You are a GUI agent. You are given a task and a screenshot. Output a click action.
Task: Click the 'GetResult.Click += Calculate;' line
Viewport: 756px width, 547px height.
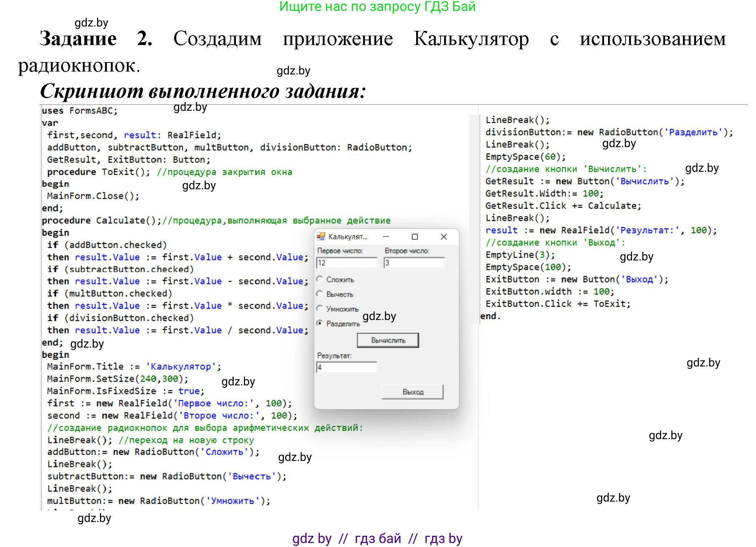tap(563, 206)
